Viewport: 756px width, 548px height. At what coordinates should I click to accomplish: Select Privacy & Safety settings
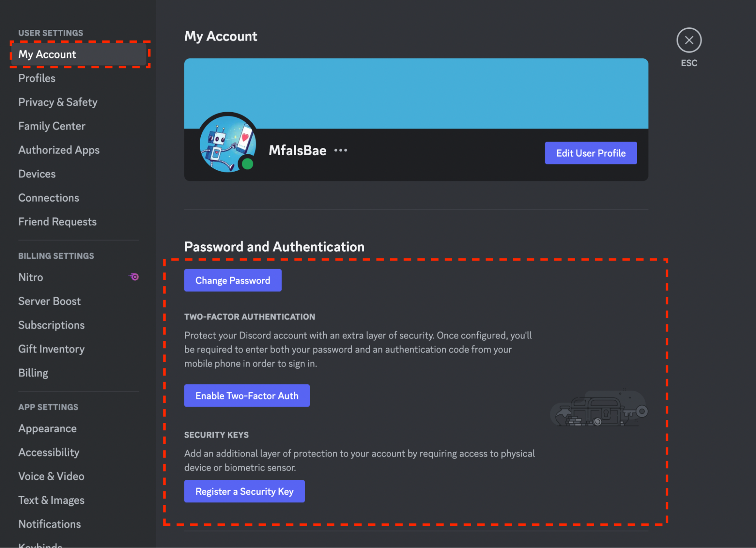point(57,101)
